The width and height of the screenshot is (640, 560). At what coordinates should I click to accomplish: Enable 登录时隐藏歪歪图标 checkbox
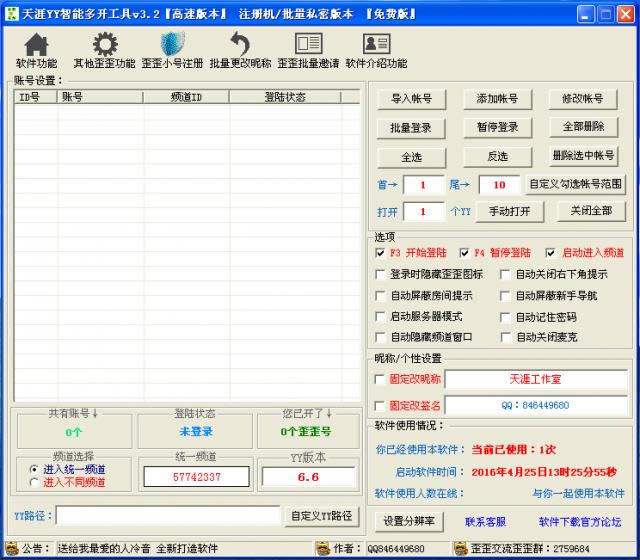tap(380, 274)
